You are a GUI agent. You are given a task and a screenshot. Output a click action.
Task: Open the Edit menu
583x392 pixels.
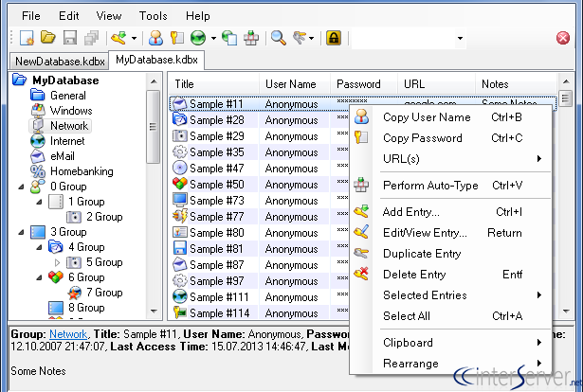69,16
